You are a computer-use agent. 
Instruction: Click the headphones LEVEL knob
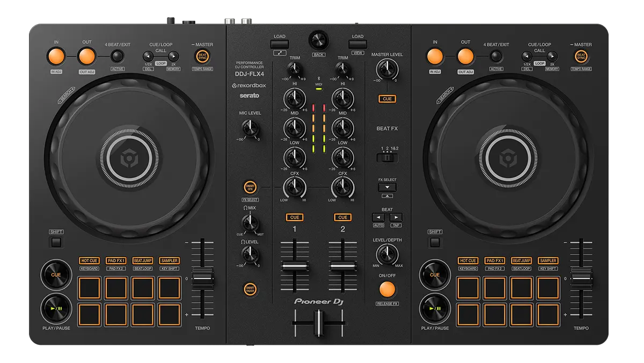(x=250, y=255)
